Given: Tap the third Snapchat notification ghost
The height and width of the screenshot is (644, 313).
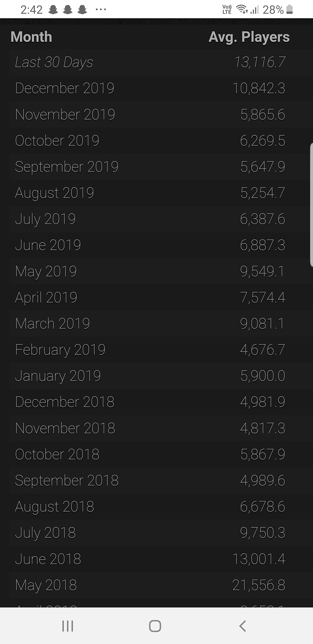Looking at the screenshot, I should point(82,10).
